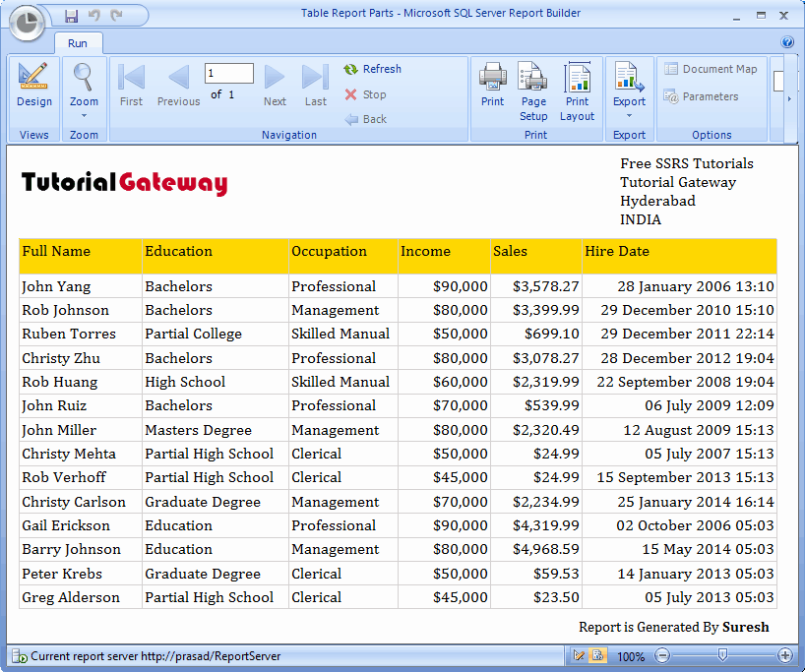This screenshot has width=805, height=672.
Task: Click the Save icon in quick access toolbar
Action: [x=71, y=16]
